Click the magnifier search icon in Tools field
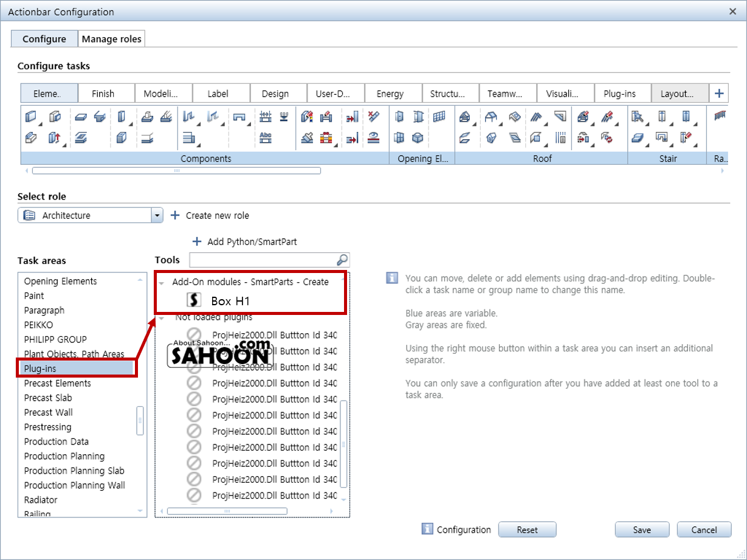The image size is (747, 560). [342, 260]
